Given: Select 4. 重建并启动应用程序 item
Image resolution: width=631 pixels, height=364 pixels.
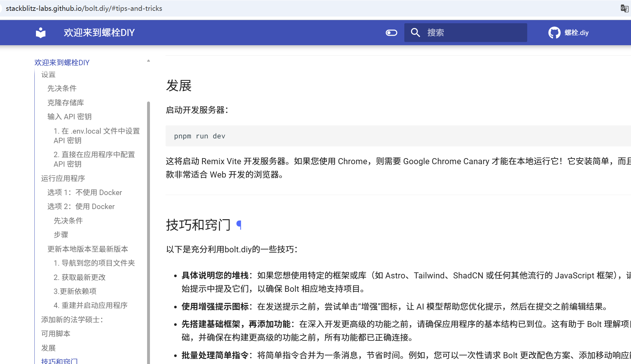Looking at the screenshot, I should point(91,305).
